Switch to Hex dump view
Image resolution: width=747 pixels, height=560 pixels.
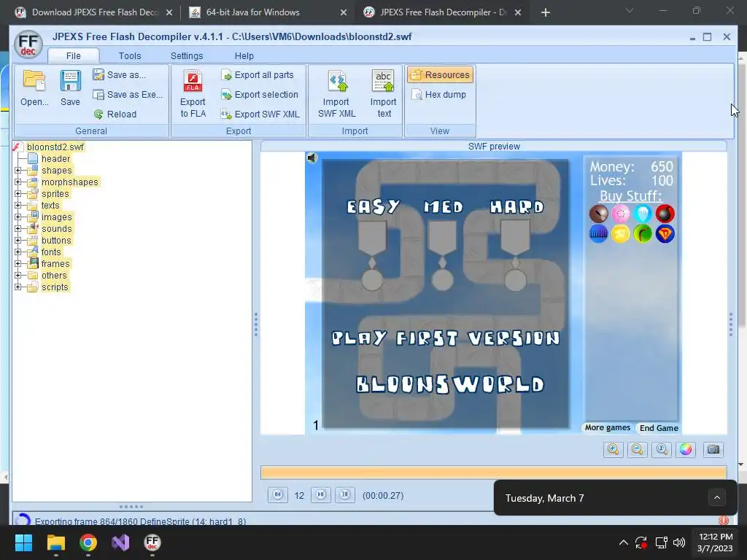click(438, 94)
